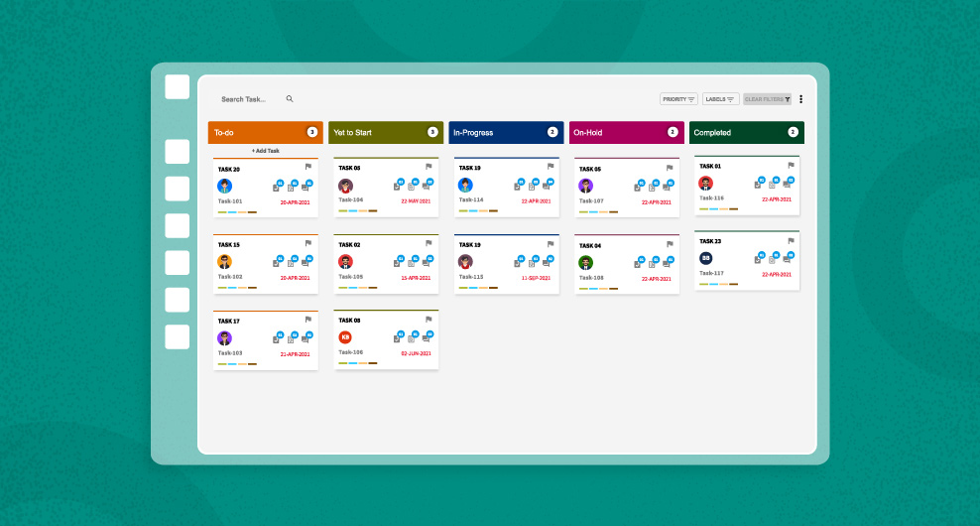Click the CLEAR FILTERS button
This screenshot has width=980, height=526.
768,99
